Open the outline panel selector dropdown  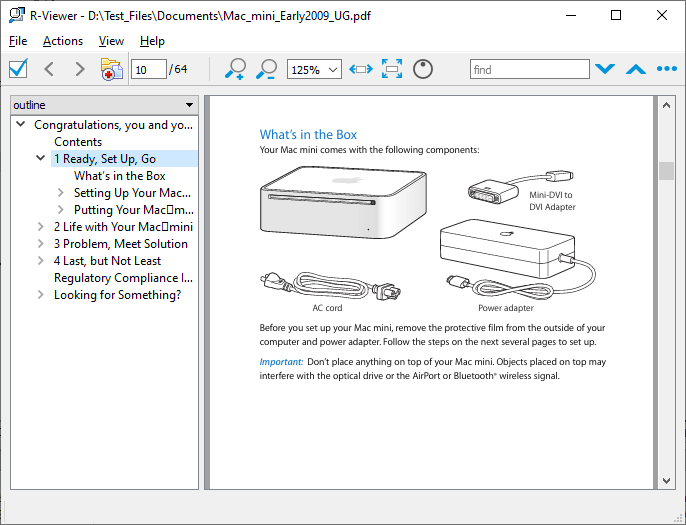click(189, 105)
